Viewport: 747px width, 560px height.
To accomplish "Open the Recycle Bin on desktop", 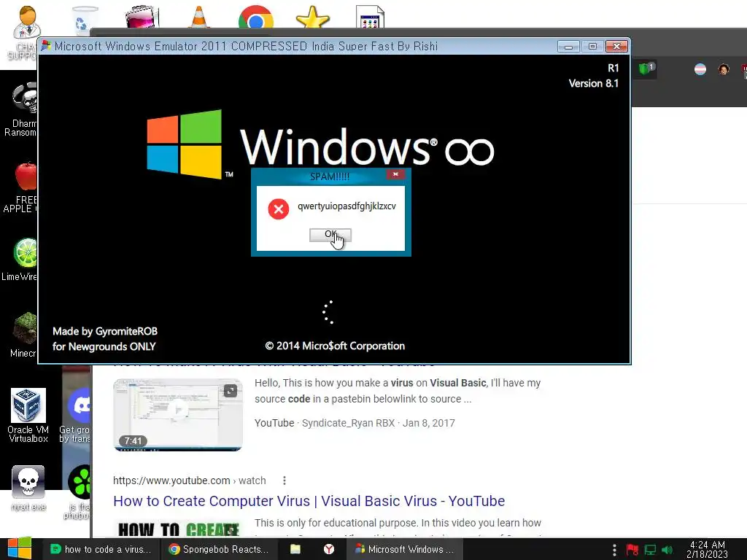I will (84, 19).
